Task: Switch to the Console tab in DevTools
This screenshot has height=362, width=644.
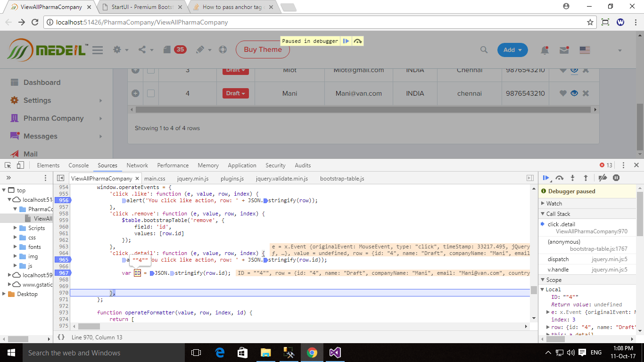Action: (78, 165)
